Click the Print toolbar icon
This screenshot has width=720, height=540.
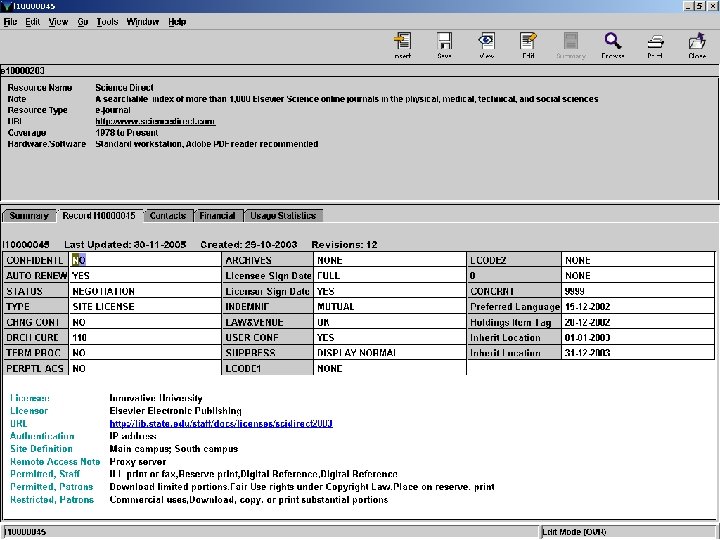pyautogui.click(x=655, y=45)
